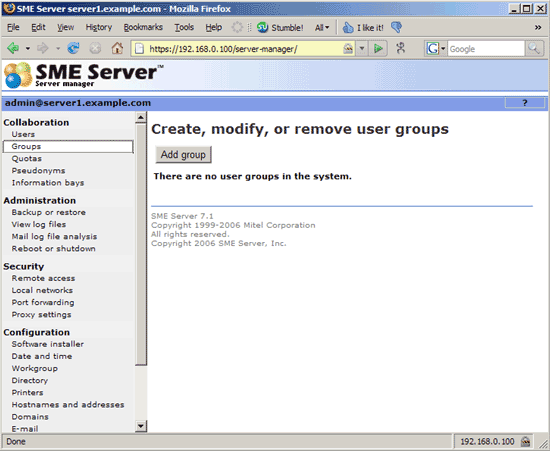The height and width of the screenshot is (451, 550).
Task: Open the Help menu
Action: (x=214, y=27)
